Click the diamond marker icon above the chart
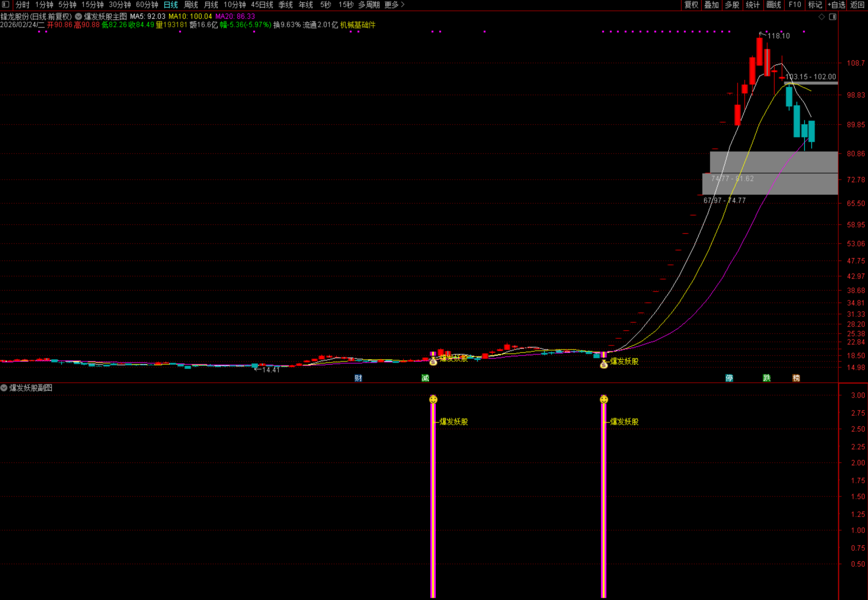This screenshot has width=868, height=600. tap(822, 17)
